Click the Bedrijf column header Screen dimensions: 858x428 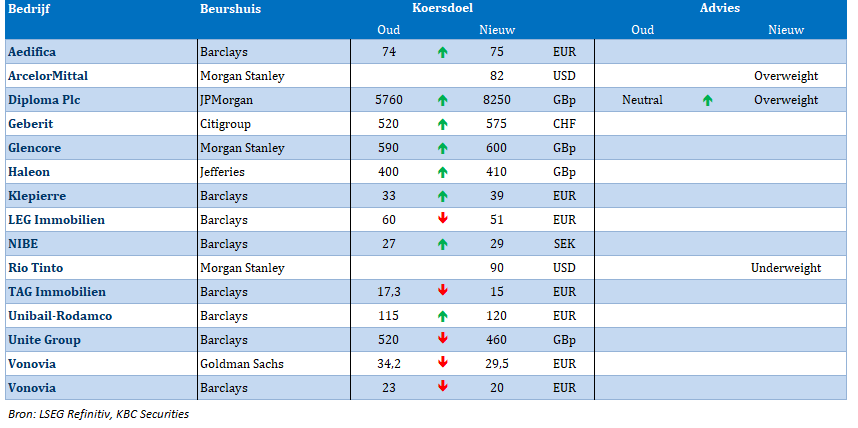click(x=29, y=9)
